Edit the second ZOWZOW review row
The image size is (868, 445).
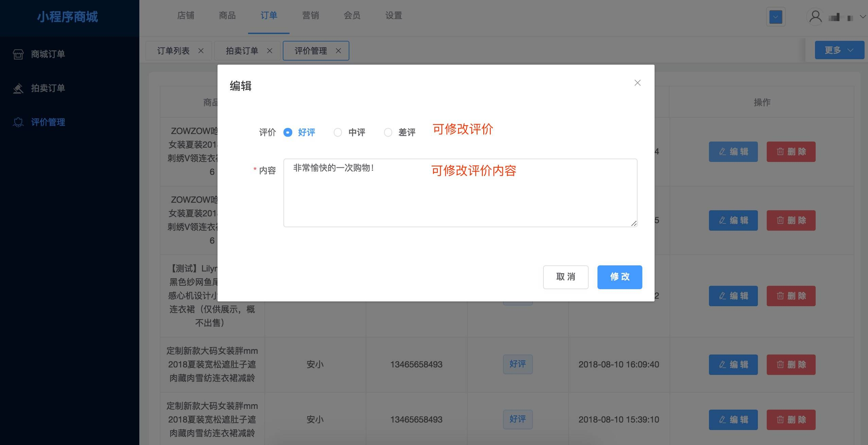(x=733, y=220)
